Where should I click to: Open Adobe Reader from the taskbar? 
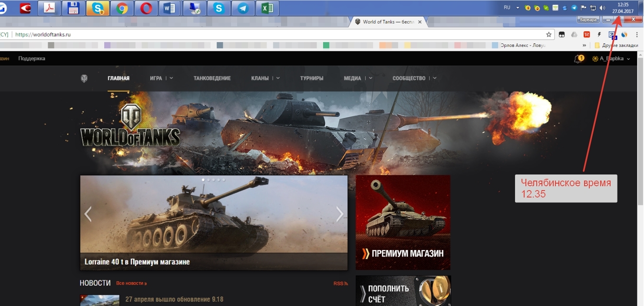click(x=49, y=8)
